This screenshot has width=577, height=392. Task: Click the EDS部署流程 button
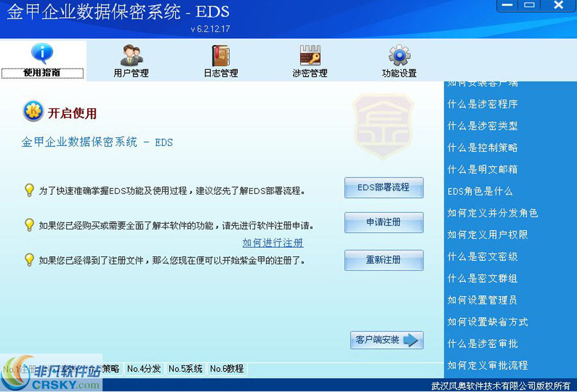pyautogui.click(x=384, y=188)
